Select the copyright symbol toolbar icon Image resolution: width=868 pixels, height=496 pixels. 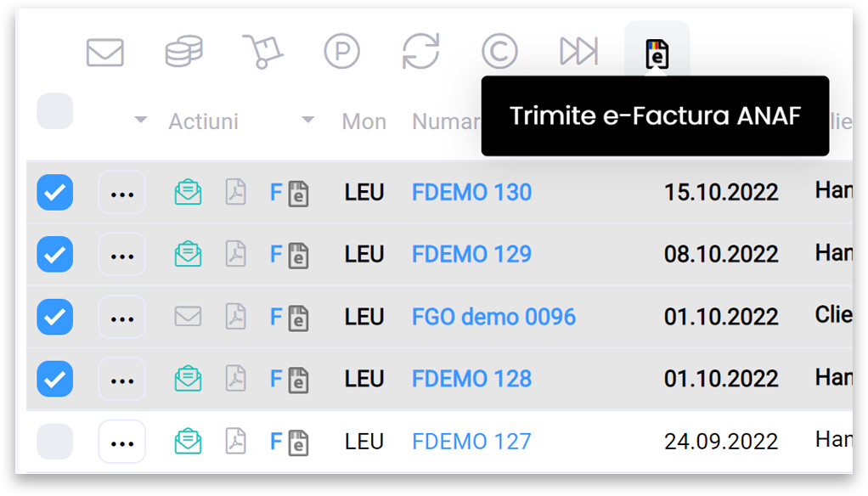click(x=499, y=51)
